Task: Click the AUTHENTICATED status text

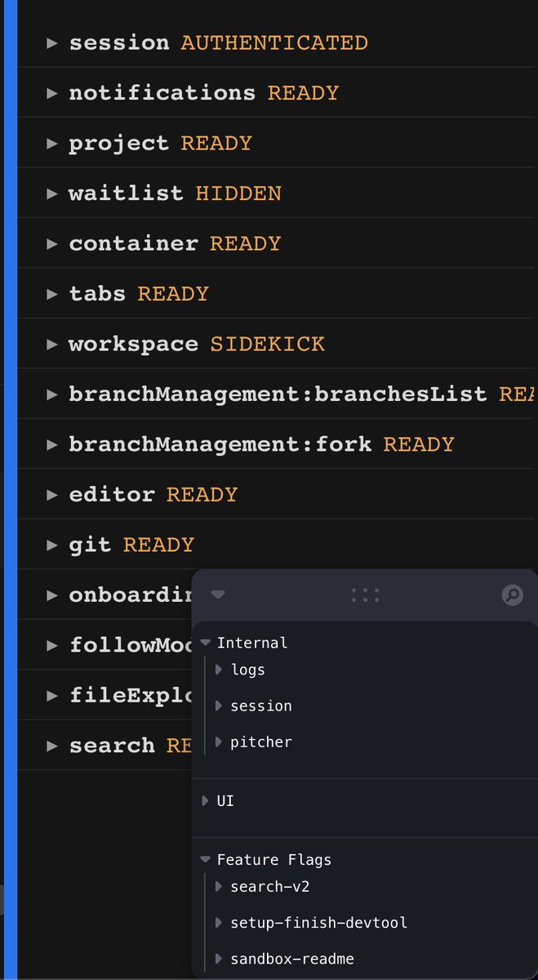Action: point(274,42)
